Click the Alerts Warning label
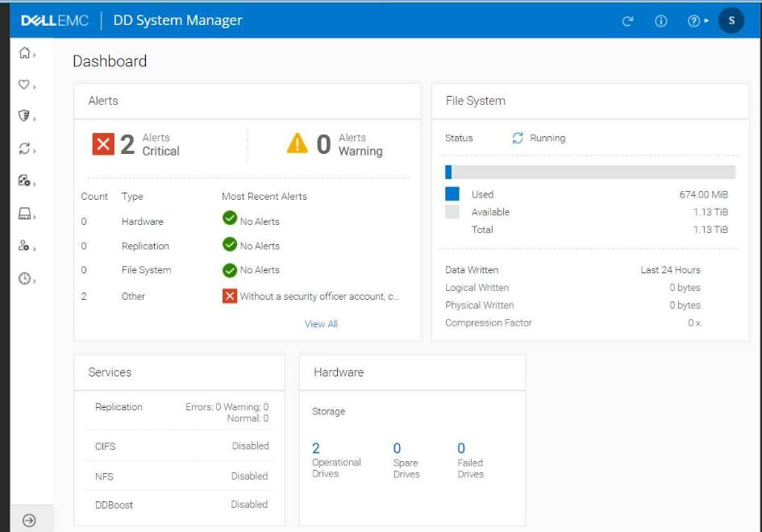This screenshot has height=532, width=762. (360, 144)
